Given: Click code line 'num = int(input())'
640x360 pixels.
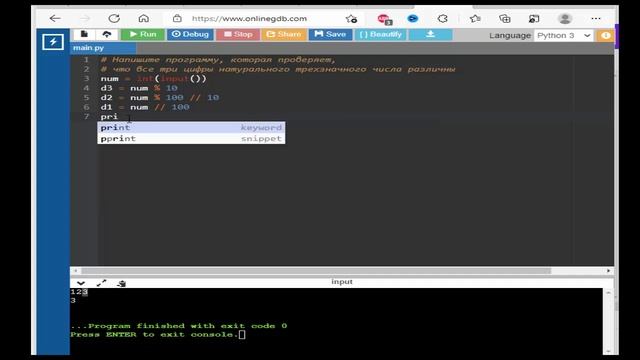Looking at the screenshot, I should click(x=153, y=78).
